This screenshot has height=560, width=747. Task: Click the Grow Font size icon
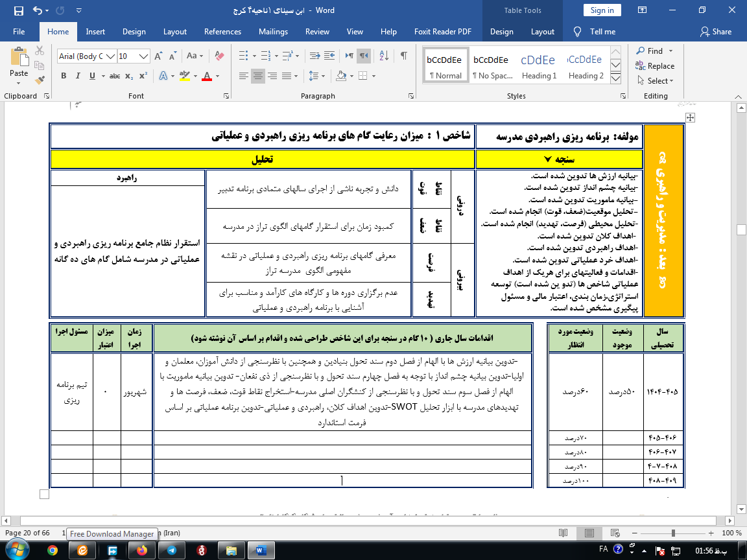(x=159, y=56)
